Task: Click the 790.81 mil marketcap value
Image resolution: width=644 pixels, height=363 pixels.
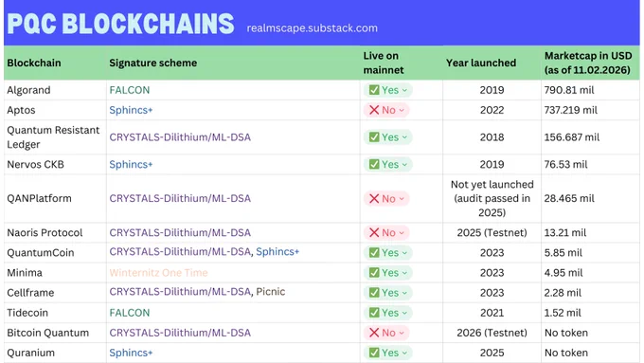Action: (x=569, y=90)
